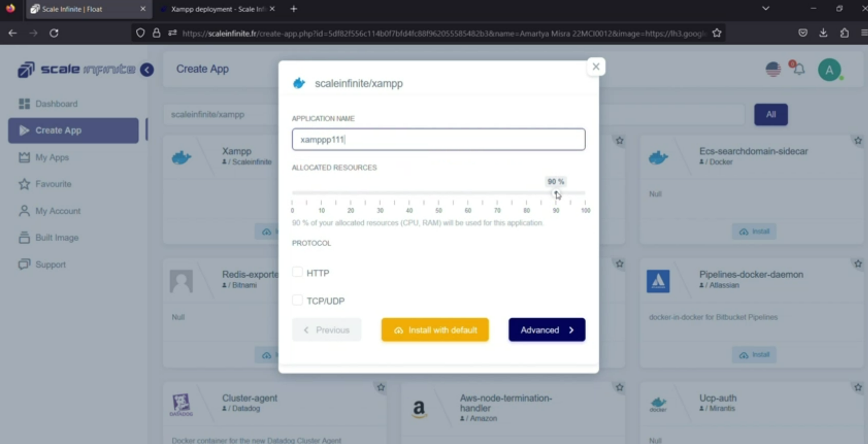Image resolution: width=868 pixels, height=444 pixels.
Task: Install the Pipelines-docker-daemon app
Action: point(754,354)
